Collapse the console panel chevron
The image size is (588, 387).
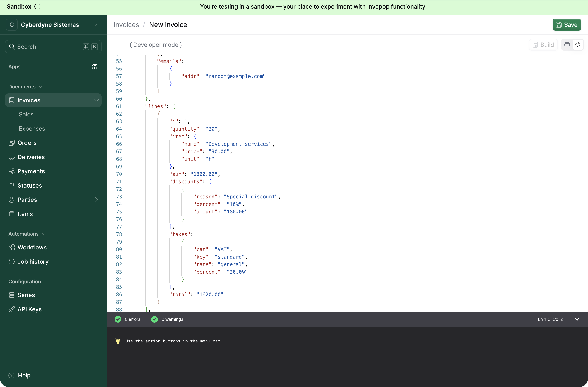pyautogui.click(x=577, y=319)
